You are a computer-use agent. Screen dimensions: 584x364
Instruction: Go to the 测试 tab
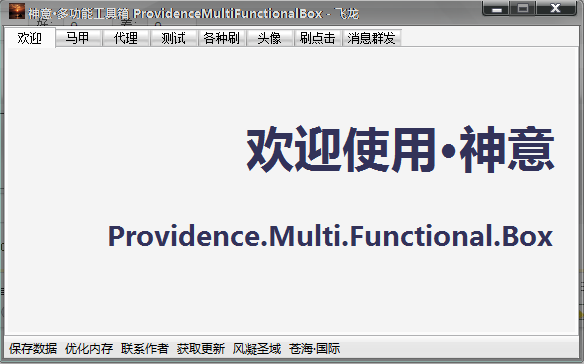pyautogui.click(x=174, y=38)
